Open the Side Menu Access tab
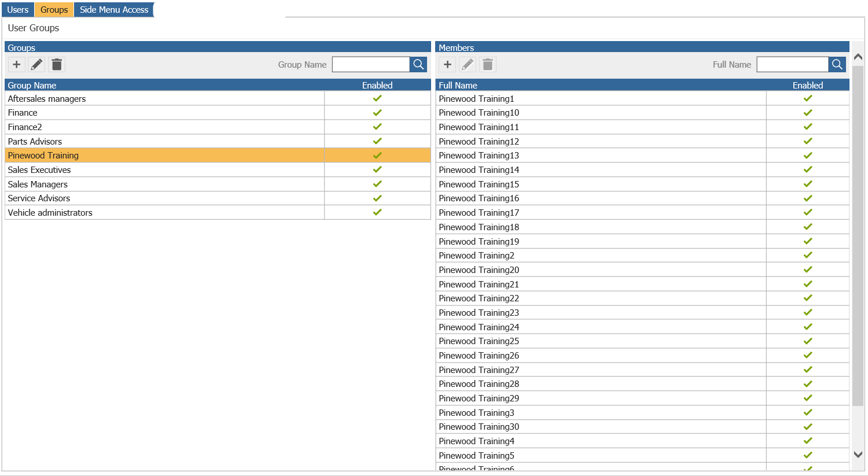Image resolution: width=868 pixels, height=476 pixels. tap(114, 10)
